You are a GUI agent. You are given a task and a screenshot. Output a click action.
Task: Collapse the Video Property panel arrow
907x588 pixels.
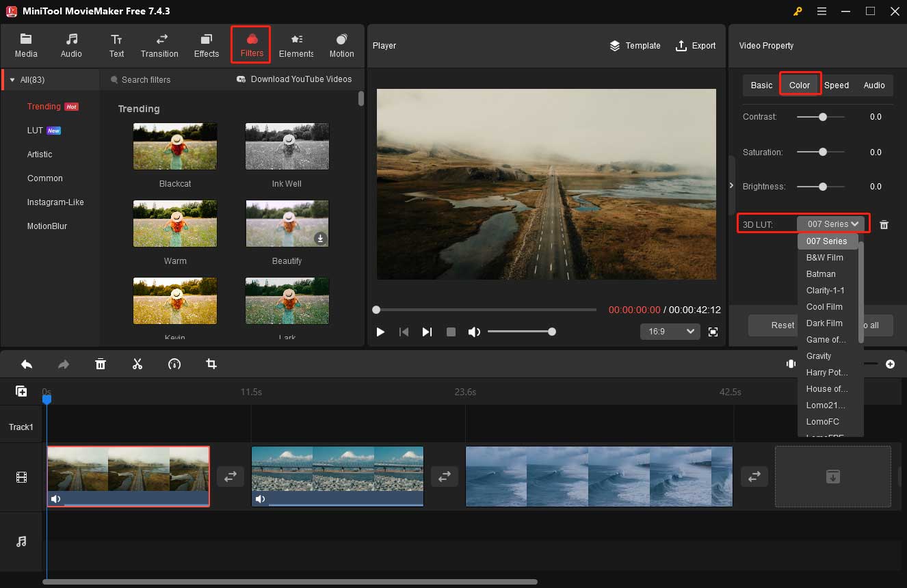pos(732,185)
